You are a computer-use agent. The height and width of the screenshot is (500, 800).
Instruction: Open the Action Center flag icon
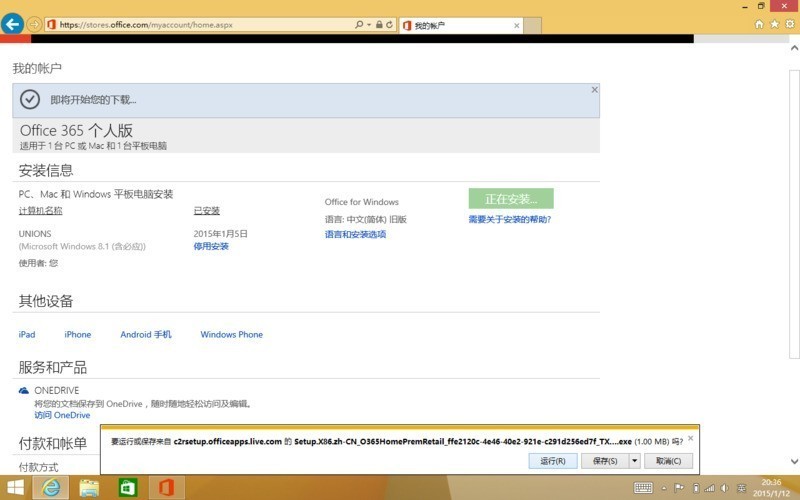coord(679,488)
